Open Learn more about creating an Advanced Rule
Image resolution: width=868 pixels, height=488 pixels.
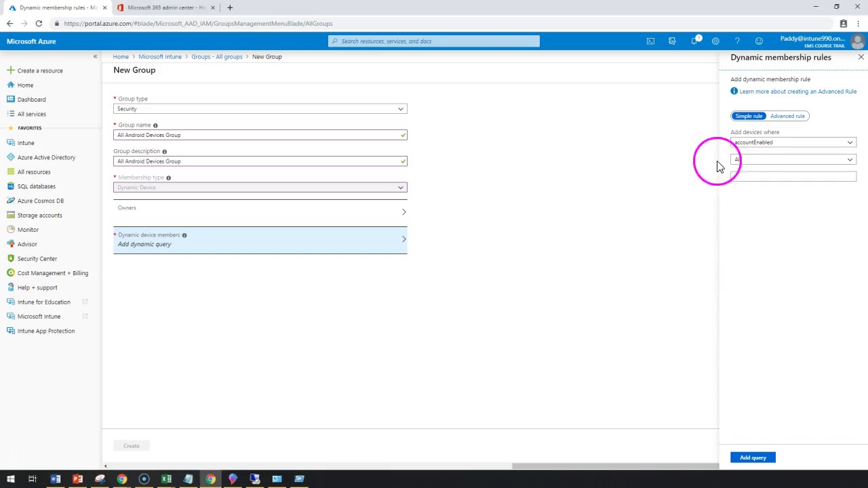[797, 91]
